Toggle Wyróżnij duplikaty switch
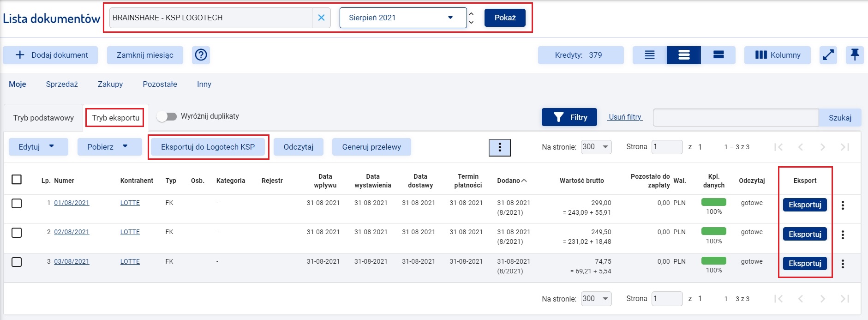Image resolution: width=868 pixels, height=320 pixels. [167, 116]
